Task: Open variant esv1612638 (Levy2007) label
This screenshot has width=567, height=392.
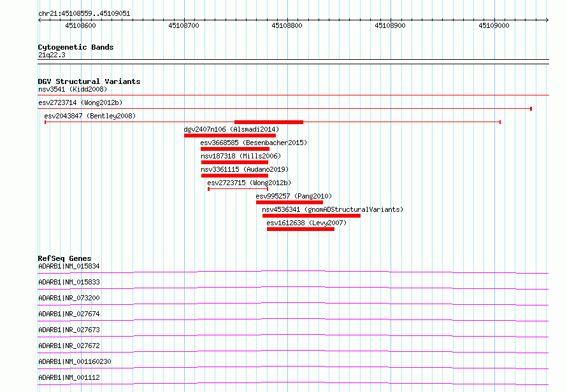Action: (x=306, y=223)
